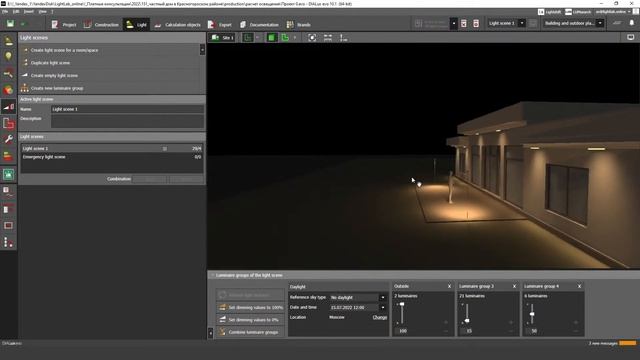Click Create empty light scene
The image size is (640, 360).
tap(54, 76)
